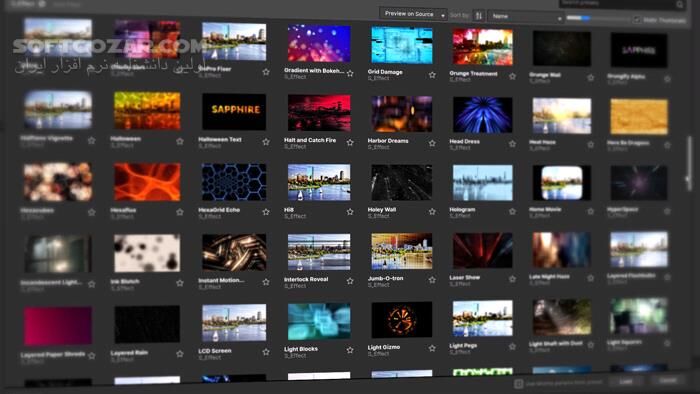The image size is (700, 394).
Task: Star the Heat Haze preset
Action: coord(591,145)
